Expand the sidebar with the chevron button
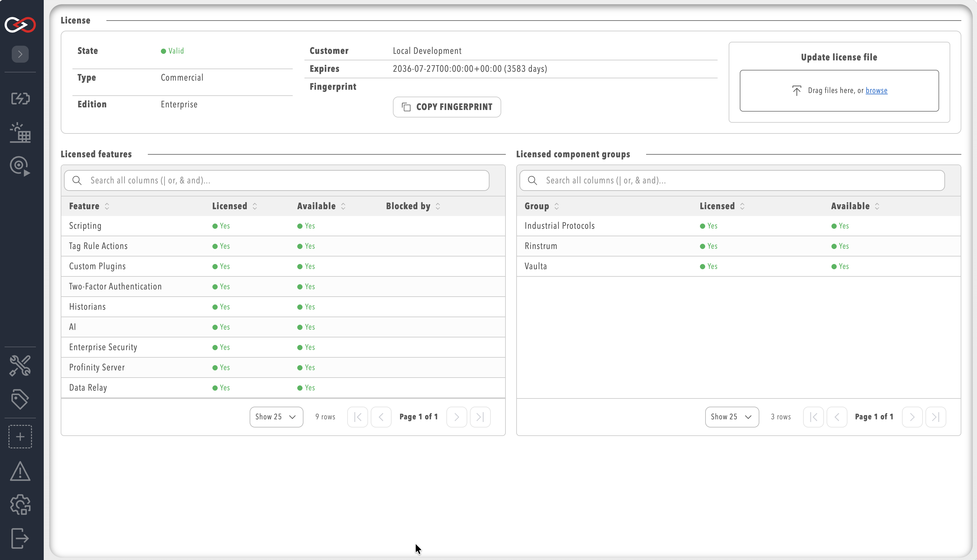 click(20, 54)
